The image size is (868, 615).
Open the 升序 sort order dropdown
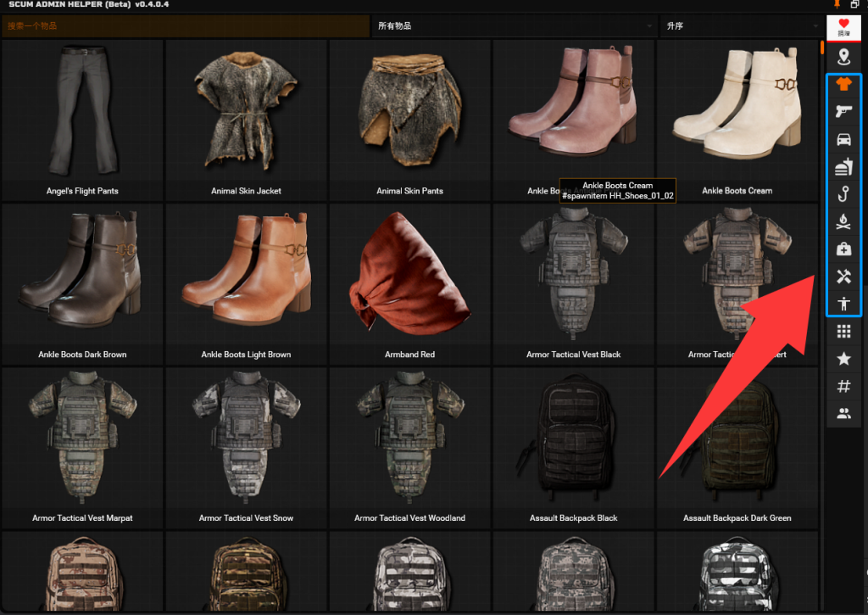click(741, 26)
